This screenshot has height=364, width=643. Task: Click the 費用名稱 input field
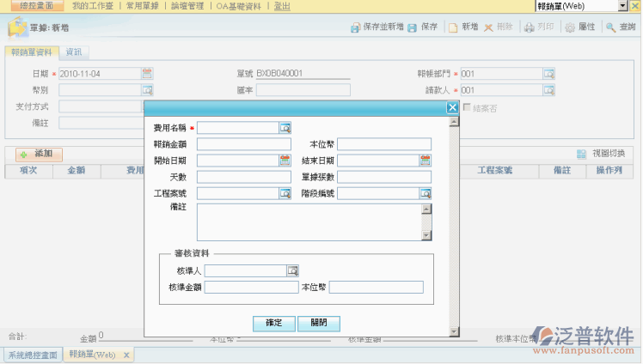click(238, 128)
